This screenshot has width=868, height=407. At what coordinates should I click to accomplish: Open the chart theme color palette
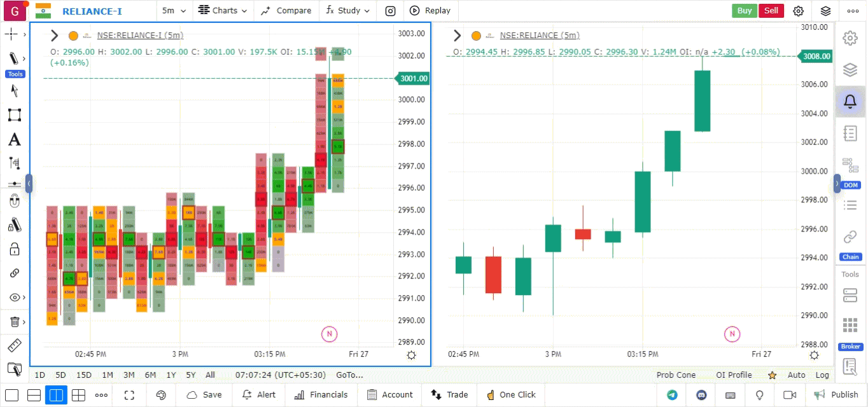pos(160,394)
